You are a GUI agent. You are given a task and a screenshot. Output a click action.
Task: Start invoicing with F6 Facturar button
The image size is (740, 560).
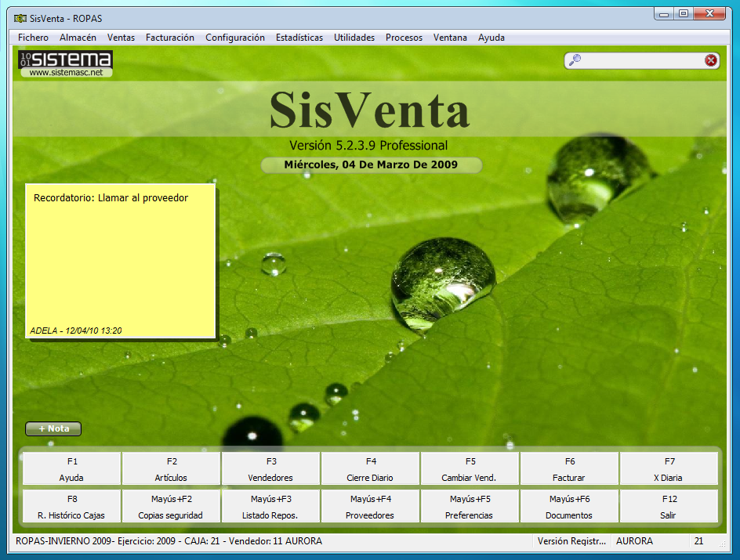[x=570, y=468]
